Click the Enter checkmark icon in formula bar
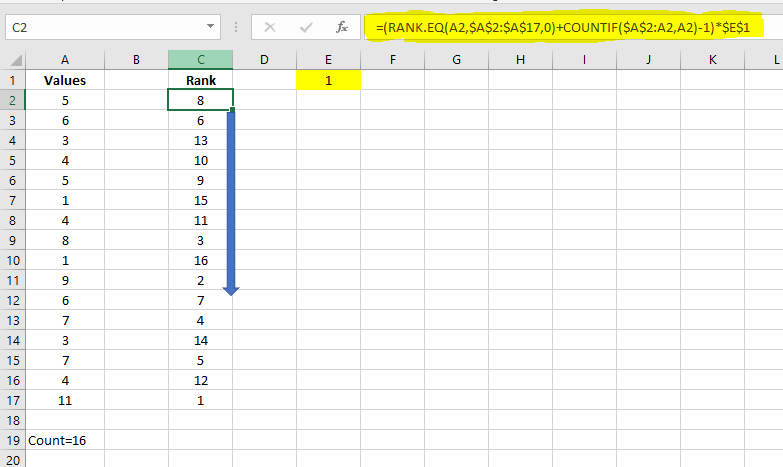This screenshot has width=783, height=467. coord(306,27)
